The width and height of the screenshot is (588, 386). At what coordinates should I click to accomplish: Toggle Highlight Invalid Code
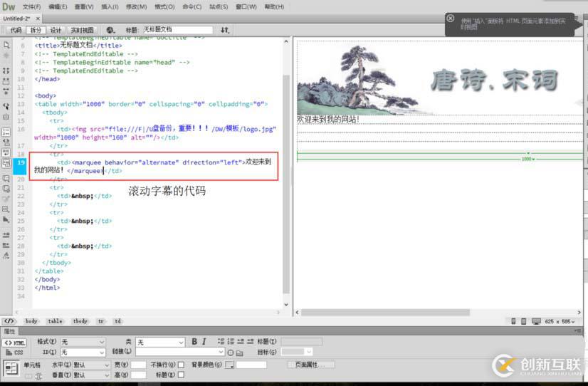pos(6,142)
